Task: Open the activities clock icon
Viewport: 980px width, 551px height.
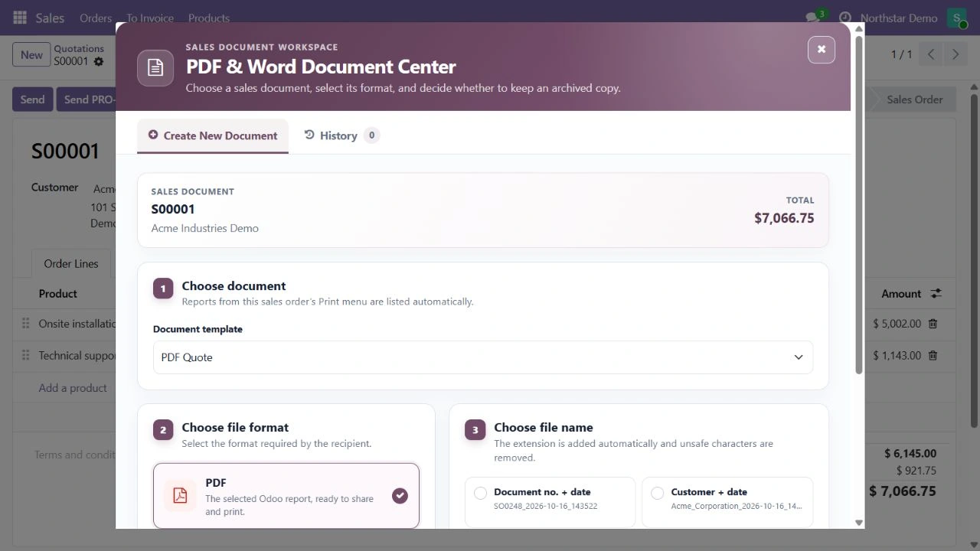Action: pyautogui.click(x=844, y=18)
